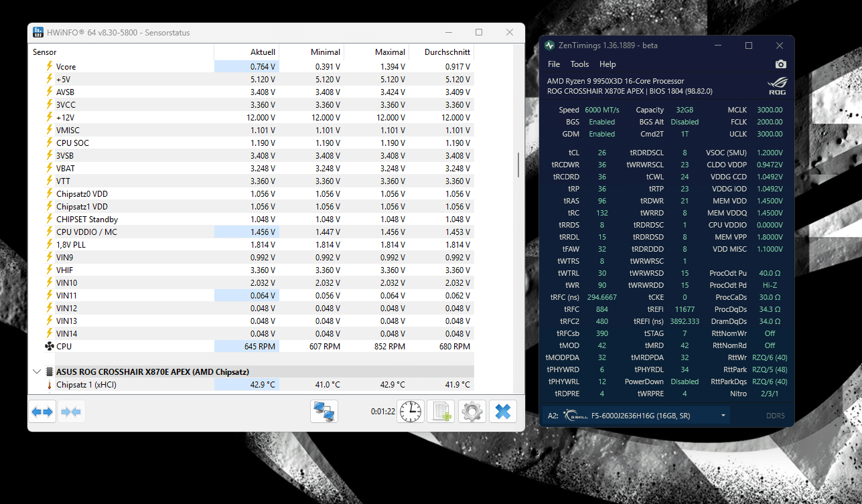
Task: Click the elapsed time 0:01:22 in HWiNFO
Action: click(x=382, y=412)
